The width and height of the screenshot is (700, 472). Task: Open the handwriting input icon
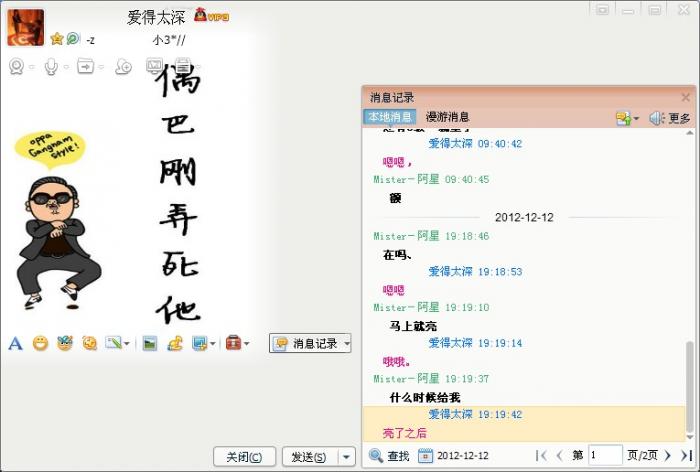click(113, 343)
